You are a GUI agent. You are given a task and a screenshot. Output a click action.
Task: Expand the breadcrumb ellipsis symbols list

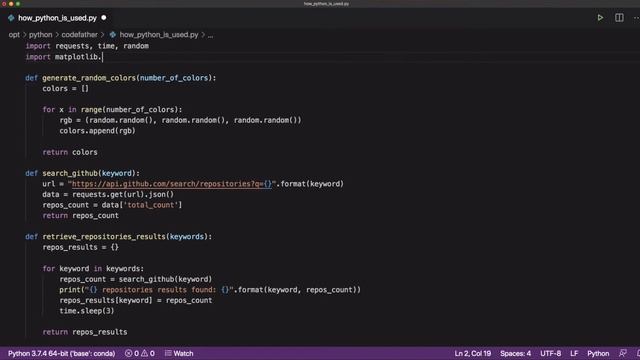[210, 35]
